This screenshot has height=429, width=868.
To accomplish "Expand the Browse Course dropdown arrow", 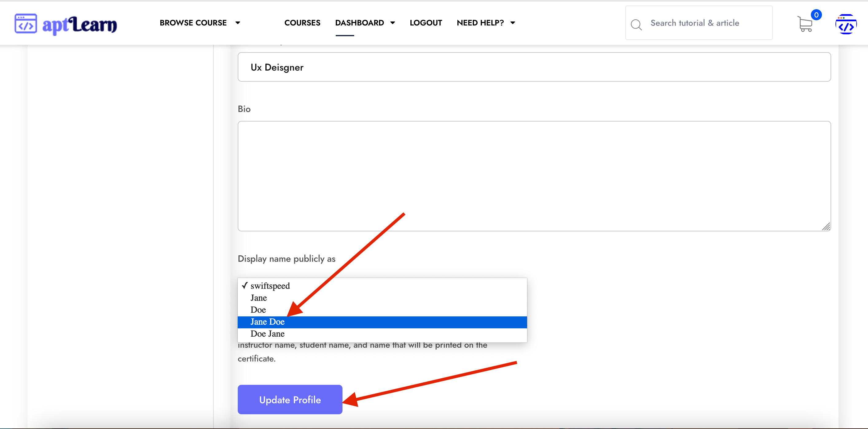I will point(237,23).
